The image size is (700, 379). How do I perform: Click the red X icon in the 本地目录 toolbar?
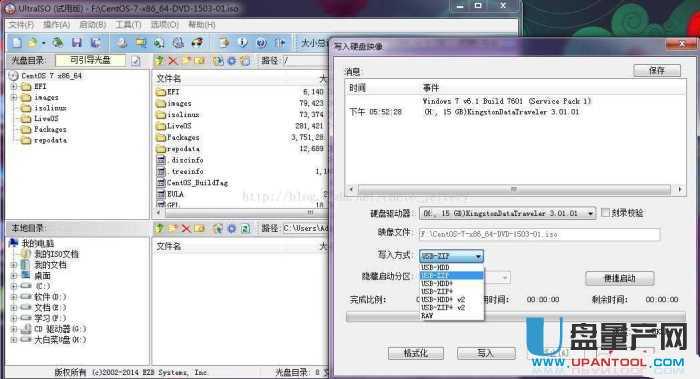click(x=186, y=229)
